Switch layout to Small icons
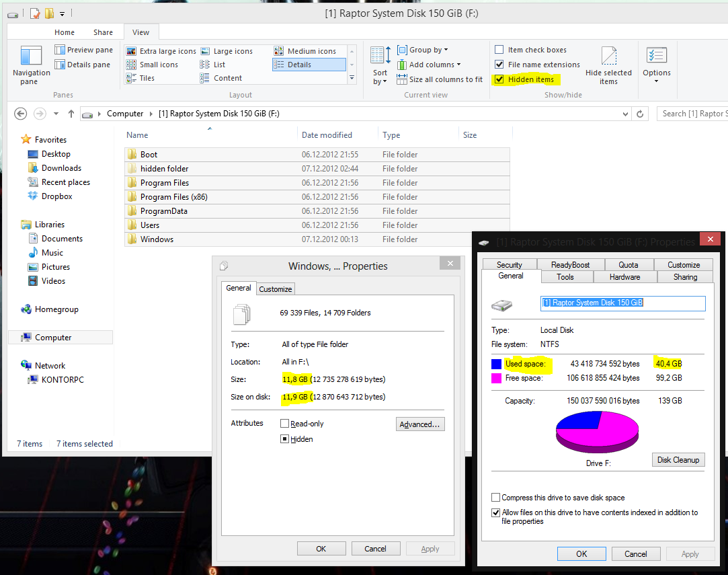Image resolution: width=728 pixels, height=575 pixels. 153,65
